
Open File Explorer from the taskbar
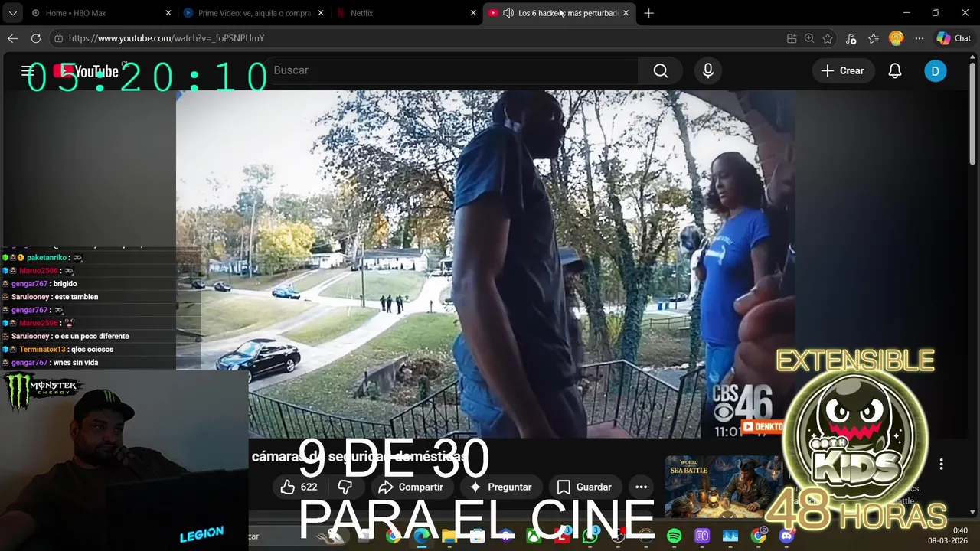click(x=449, y=536)
